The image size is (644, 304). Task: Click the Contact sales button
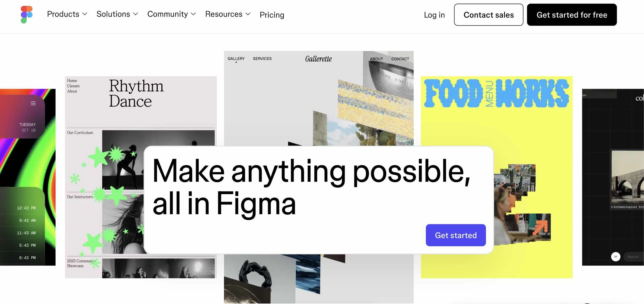(488, 15)
